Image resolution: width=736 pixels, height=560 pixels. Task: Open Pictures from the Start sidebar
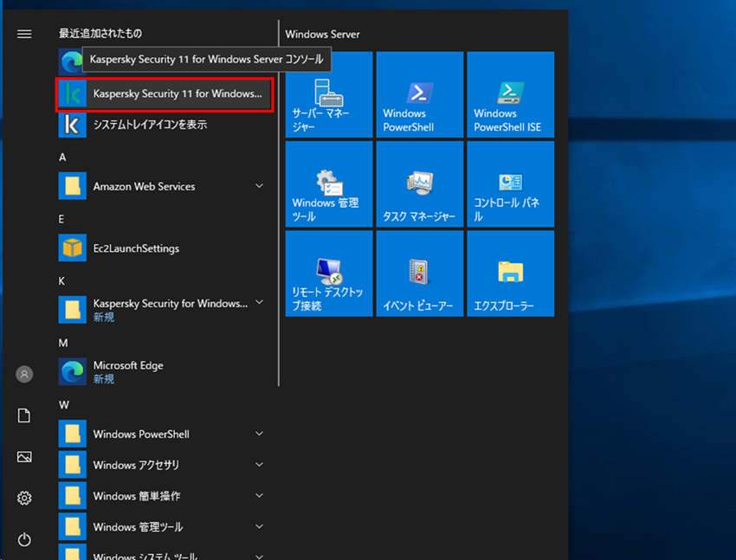click(24, 457)
